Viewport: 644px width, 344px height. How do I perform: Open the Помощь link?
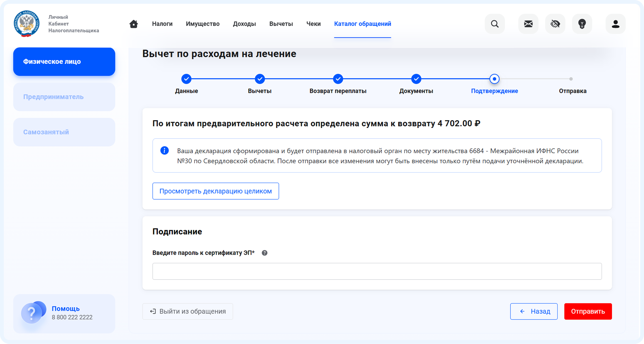click(x=66, y=308)
